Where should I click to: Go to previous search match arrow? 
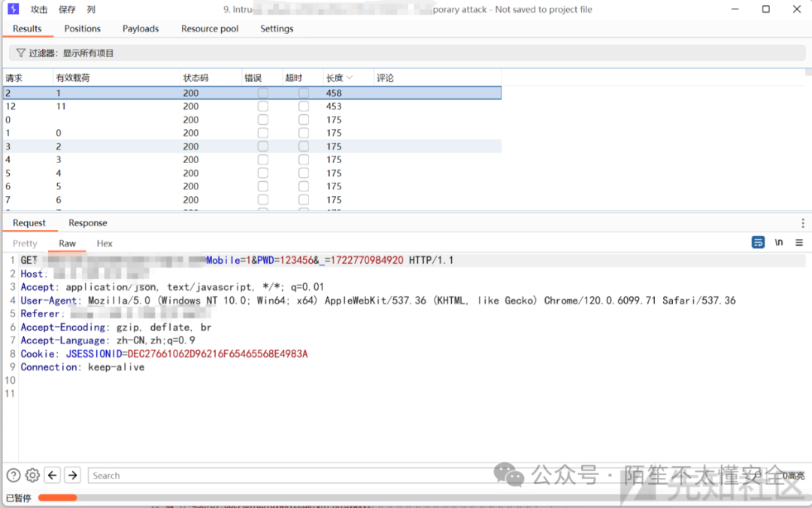pyautogui.click(x=53, y=475)
